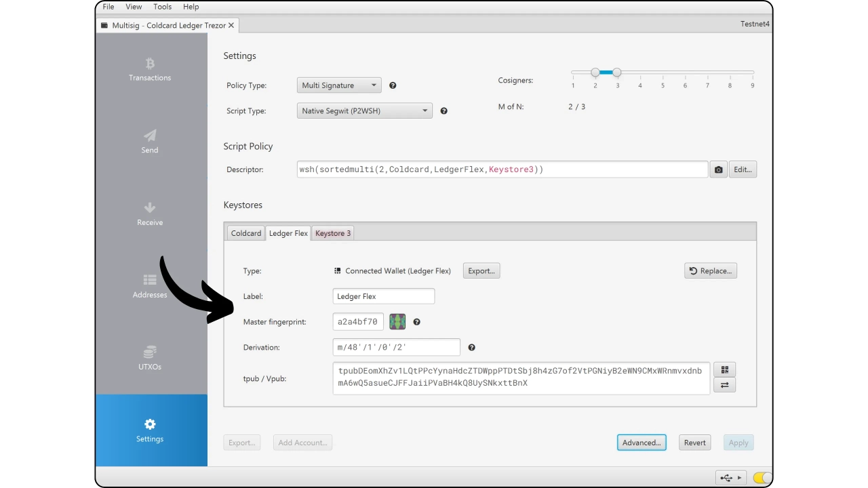Click the Revert button
This screenshot has width=868, height=488.
(x=695, y=443)
